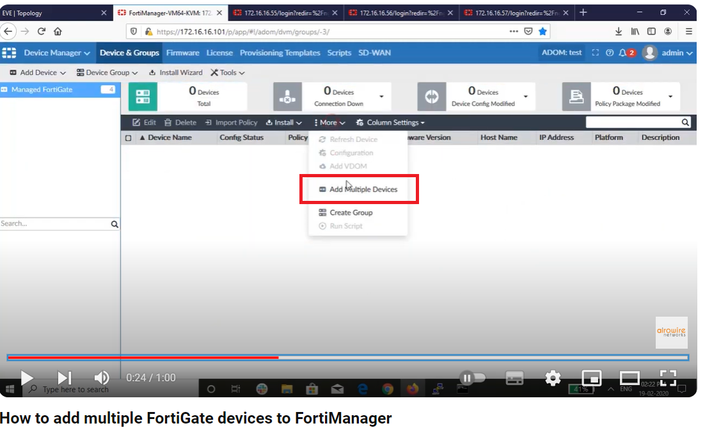705x428 pixels.
Task: Open the help question mark icon
Action: (610, 53)
